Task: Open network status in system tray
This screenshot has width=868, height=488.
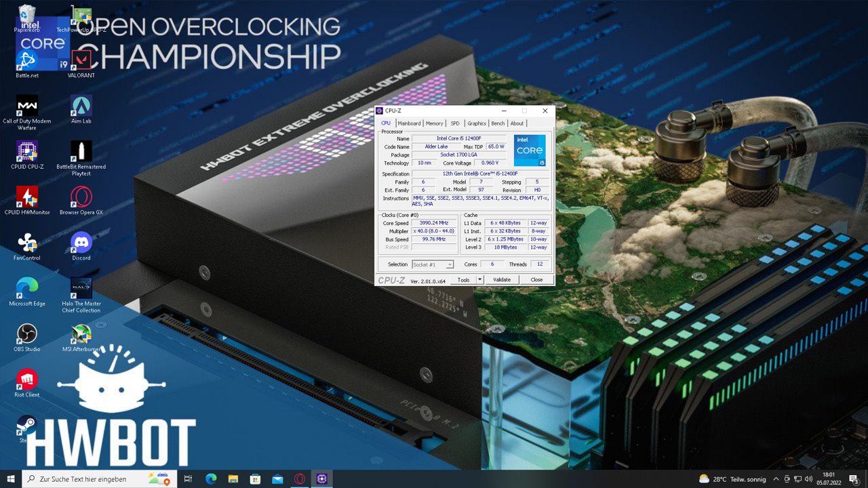Action: tap(797, 479)
